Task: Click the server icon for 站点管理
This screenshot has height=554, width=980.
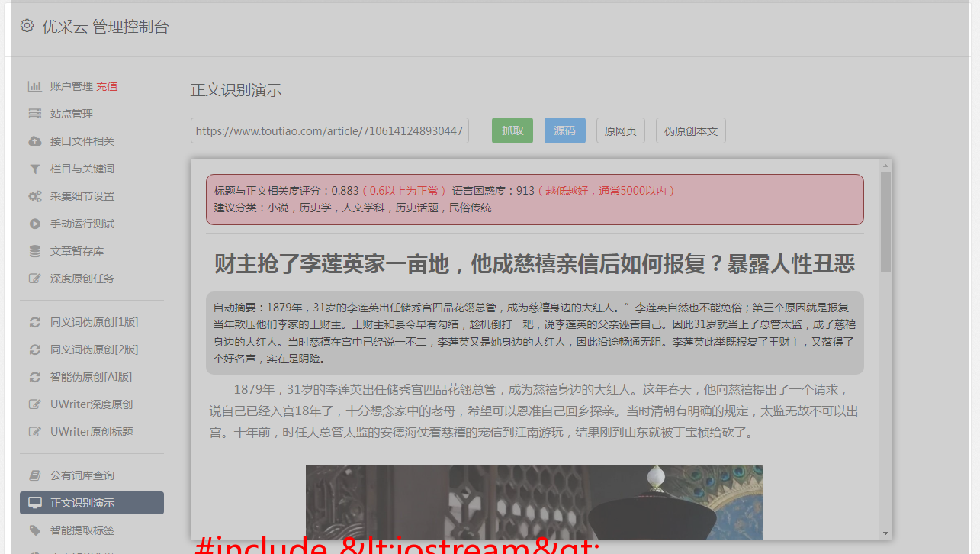Action: pyautogui.click(x=34, y=114)
